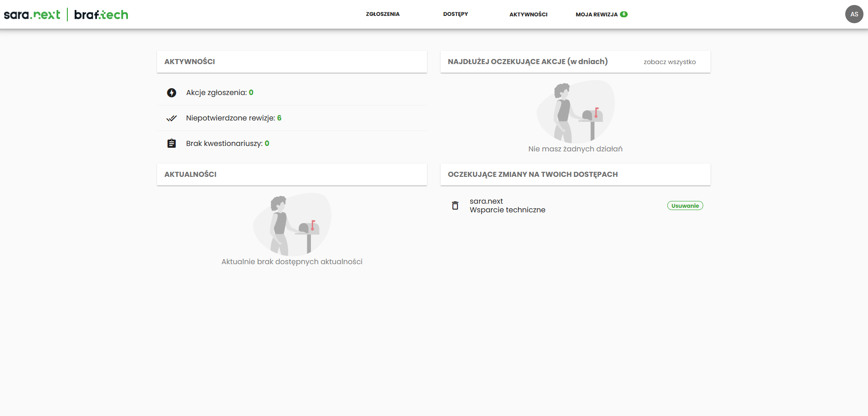Open the sara.next Wsparcie techniczne access entry
Viewport: 868px width, 416px height.
pyautogui.click(x=507, y=205)
